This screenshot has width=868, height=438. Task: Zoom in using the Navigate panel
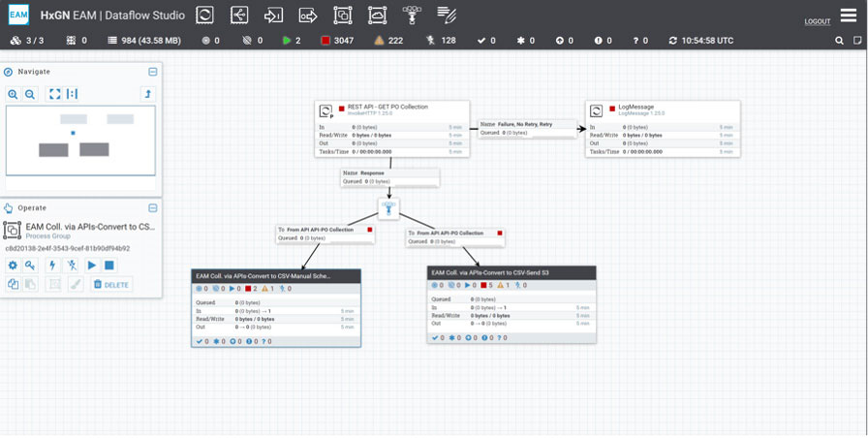13,94
